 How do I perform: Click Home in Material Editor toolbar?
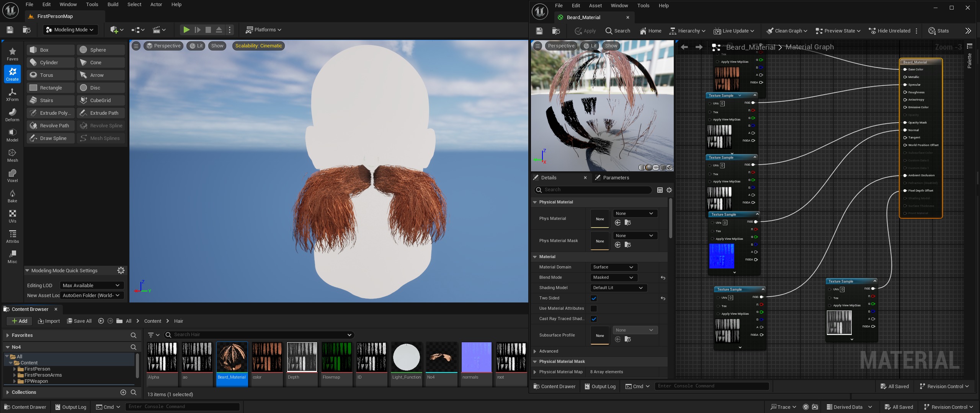coord(650,31)
